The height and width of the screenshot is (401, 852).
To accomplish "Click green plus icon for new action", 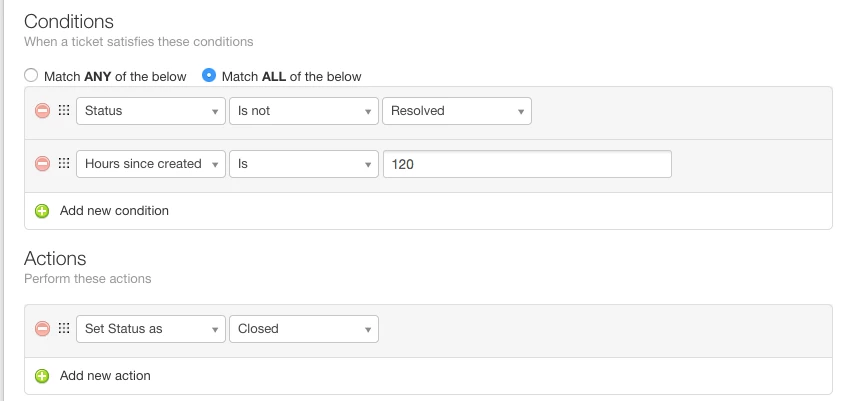I will click(x=42, y=376).
